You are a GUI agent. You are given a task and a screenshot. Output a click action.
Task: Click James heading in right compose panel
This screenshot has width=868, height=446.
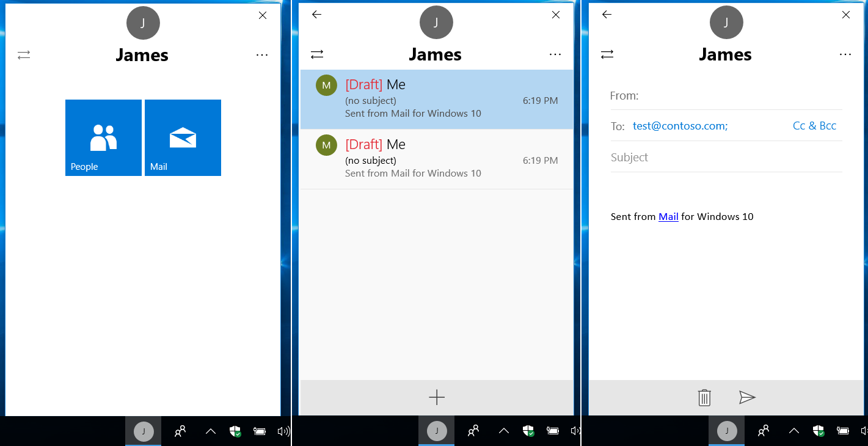pos(726,54)
